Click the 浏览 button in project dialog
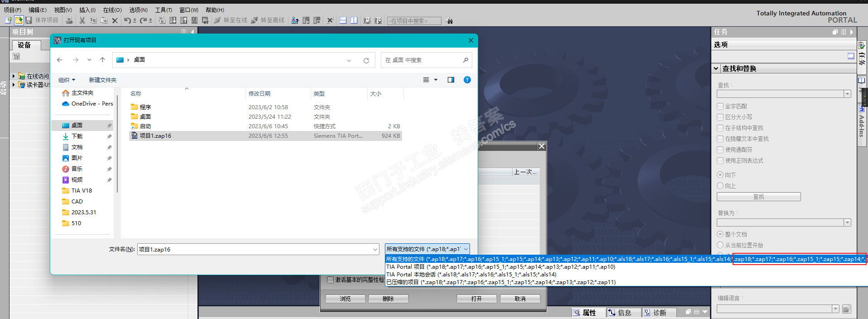 [345, 299]
